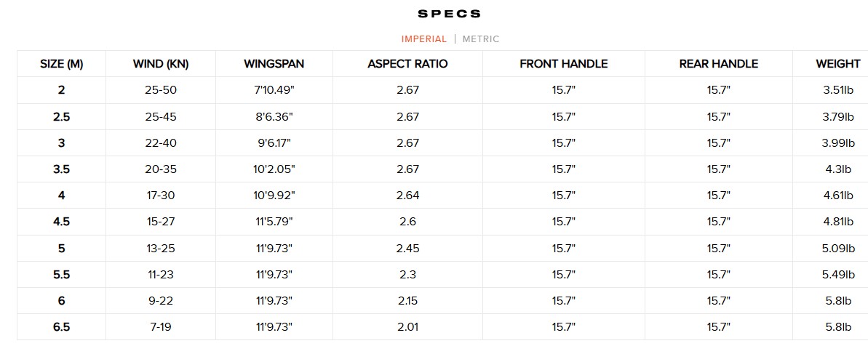Click the WIND (KN) column header
The width and height of the screenshot is (868, 354).
point(161,64)
